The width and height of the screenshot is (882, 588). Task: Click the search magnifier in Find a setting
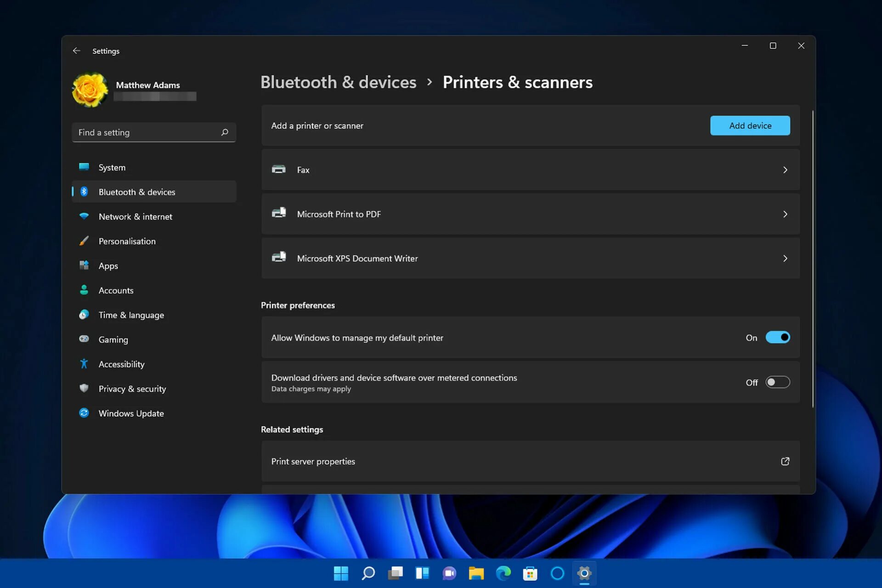coord(225,132)
